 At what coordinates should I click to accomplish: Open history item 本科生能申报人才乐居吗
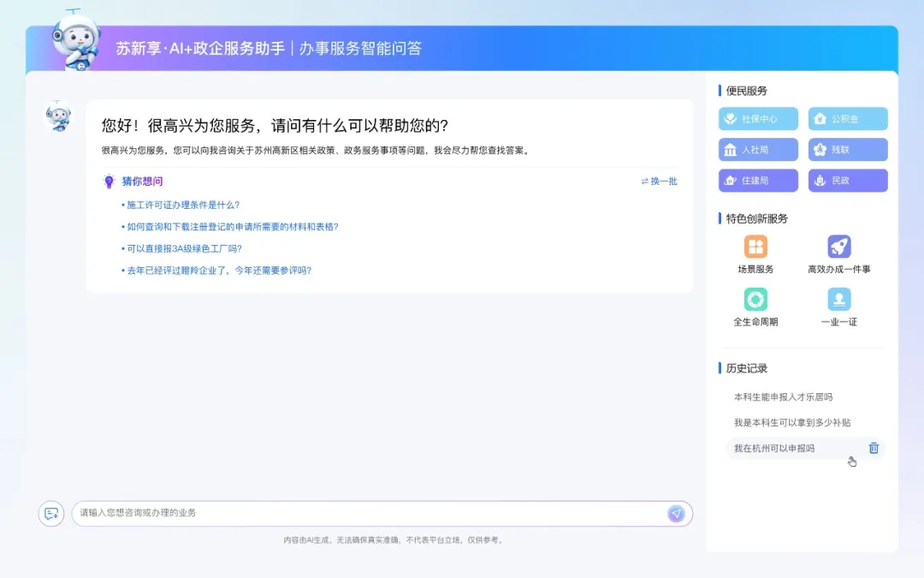783,397
